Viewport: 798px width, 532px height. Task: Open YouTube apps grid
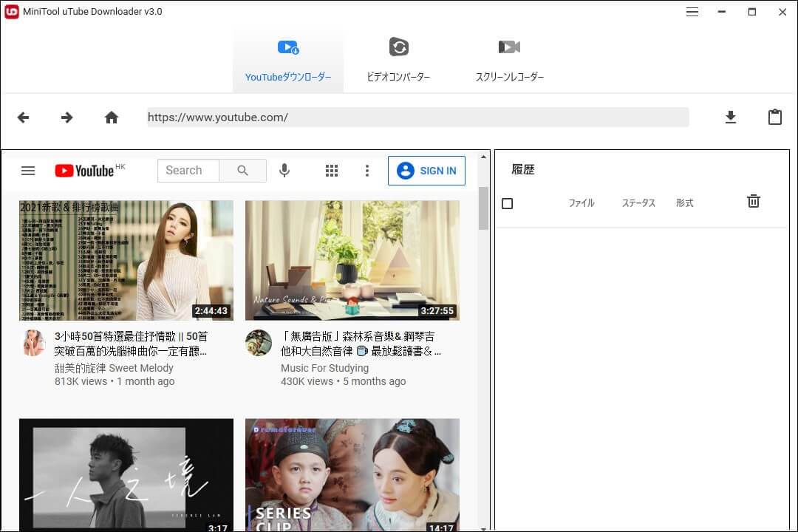tap(332, 171)
